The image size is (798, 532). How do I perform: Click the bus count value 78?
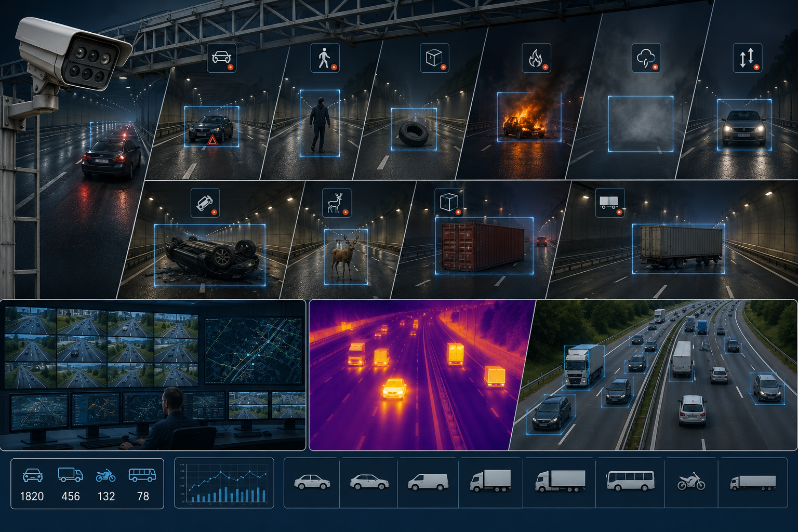143,496
